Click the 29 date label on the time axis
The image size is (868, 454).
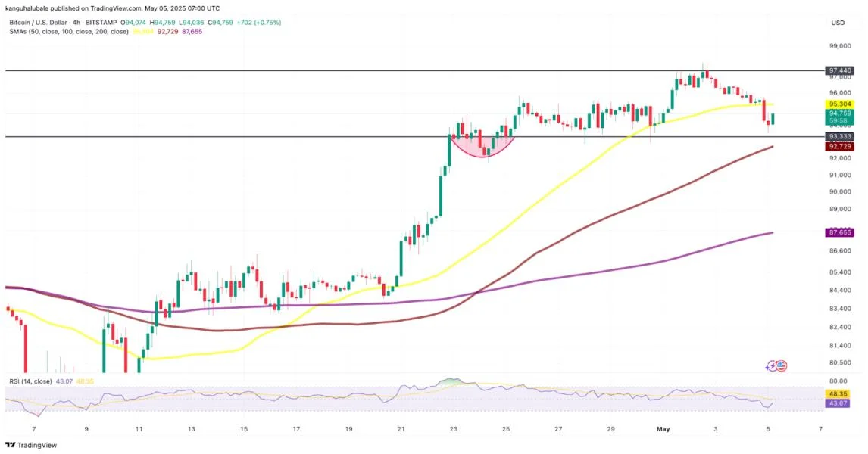click(x=610, y=429)
